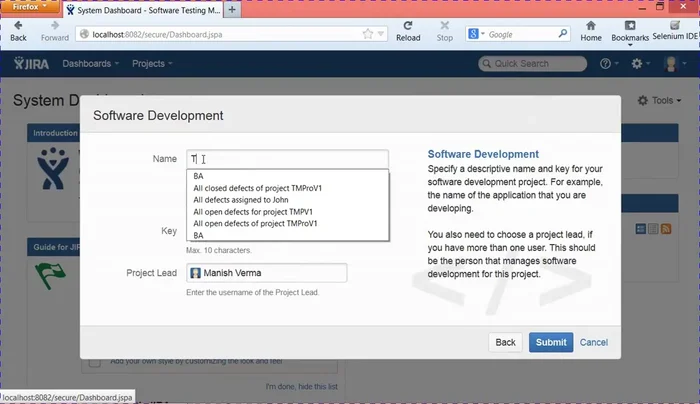Click the Back button in dialog
Image resolution: width=700 pixels, height=404 pixels.
(x=505, y=342)
